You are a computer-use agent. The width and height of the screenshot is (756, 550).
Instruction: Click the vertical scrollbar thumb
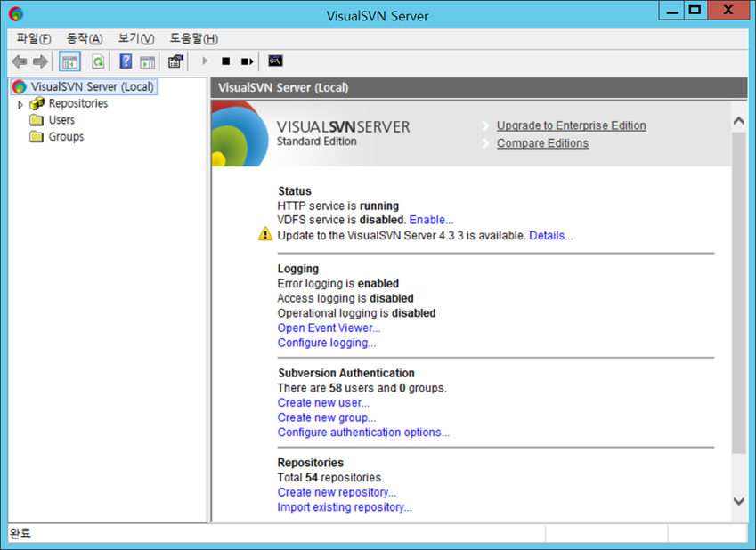point(738,293)
